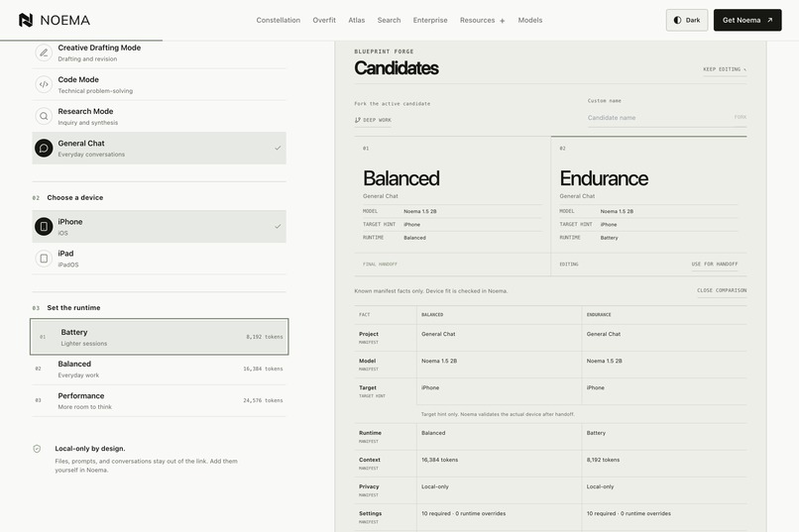The height and width of the screenshot is (532, 799).
Task: Open the Atlas nav item
Action: [356, 21]
